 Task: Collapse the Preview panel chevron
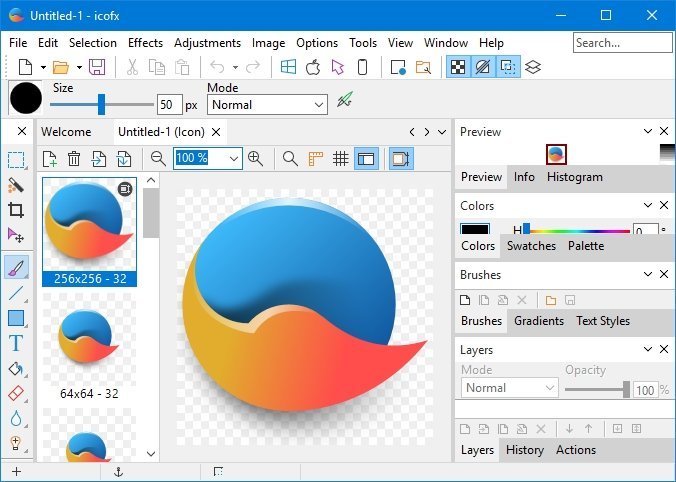(x=648, y=131)
